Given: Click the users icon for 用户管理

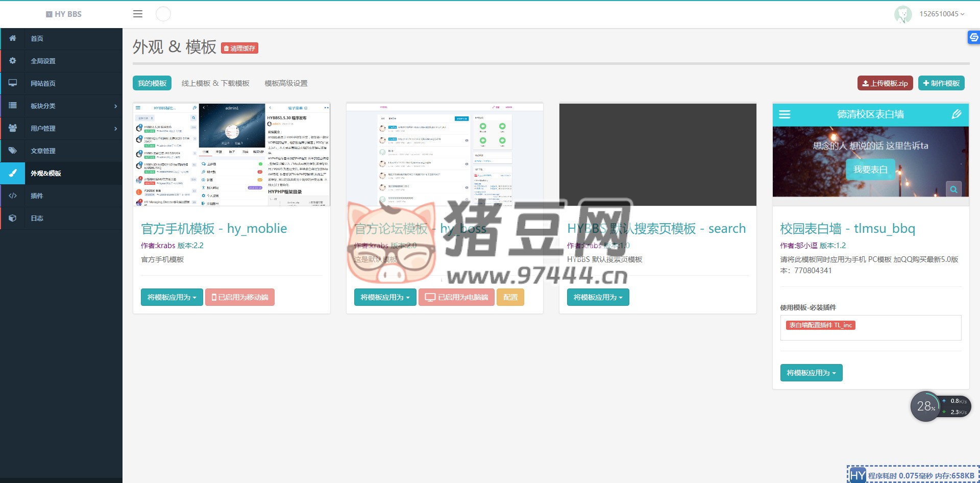Looking at the screenshot, I should tap(13, 128).
